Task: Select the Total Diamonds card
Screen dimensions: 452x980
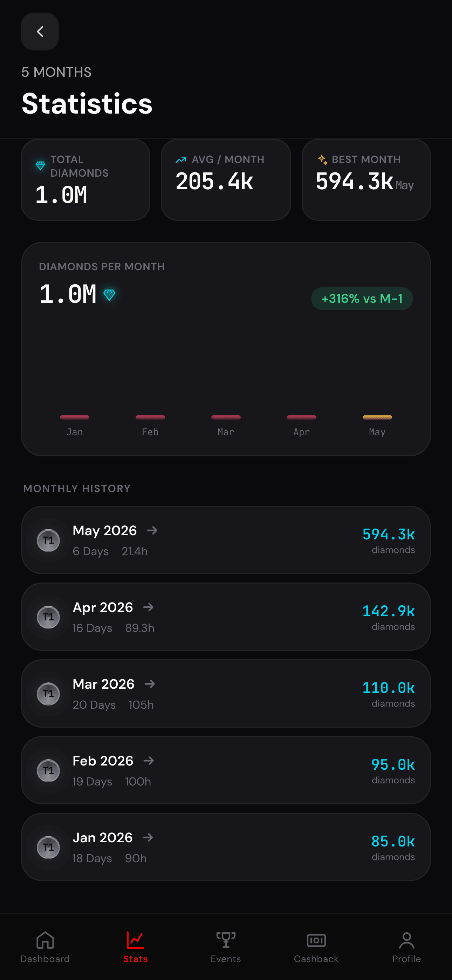Action: point(85,179)
